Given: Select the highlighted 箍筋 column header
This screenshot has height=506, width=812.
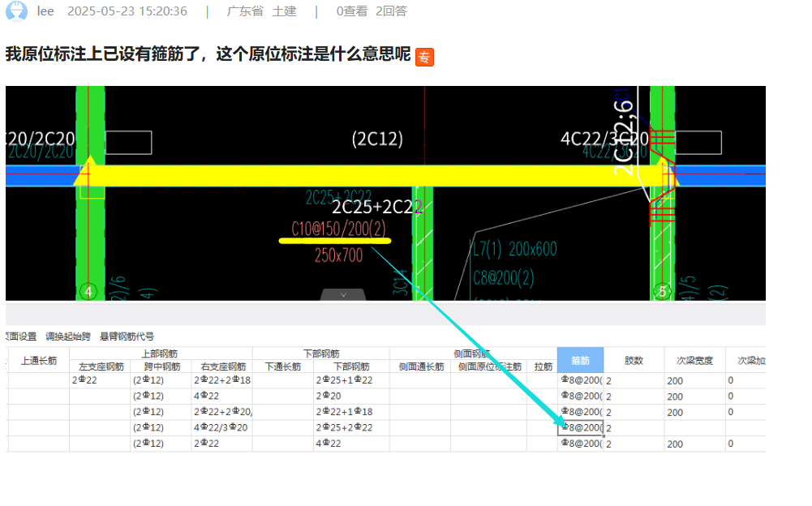Looking at the screenshot, I should (x=581, y=360).
